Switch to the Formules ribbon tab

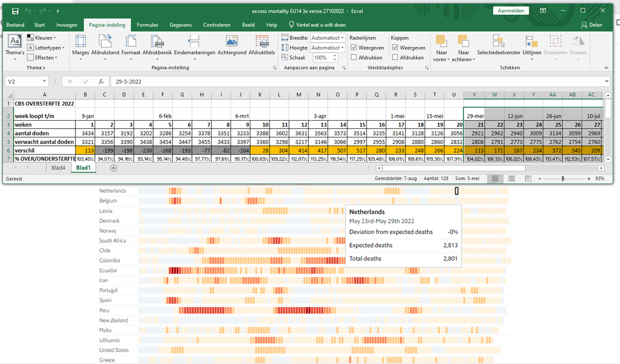pos(147,25)
